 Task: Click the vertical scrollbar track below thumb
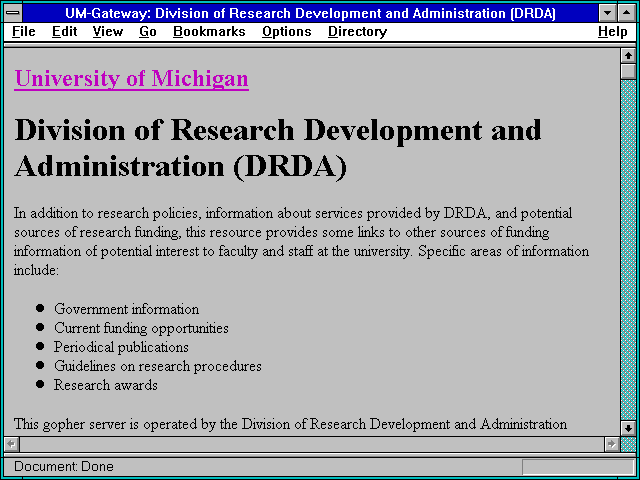tap(628, 250)
